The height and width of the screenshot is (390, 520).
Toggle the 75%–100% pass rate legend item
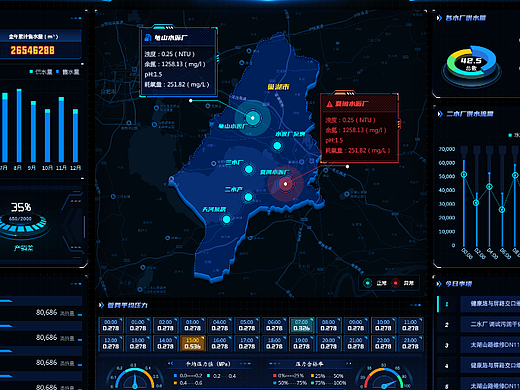(329, 383)
